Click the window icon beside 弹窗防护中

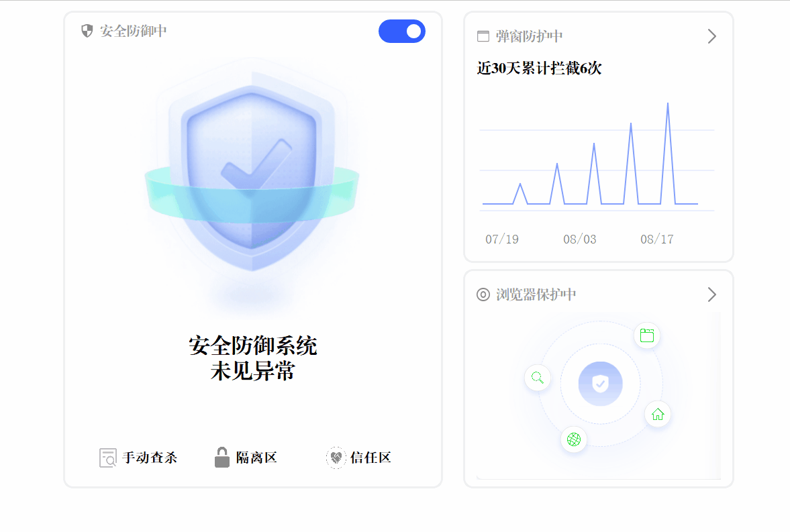(483, 36)
